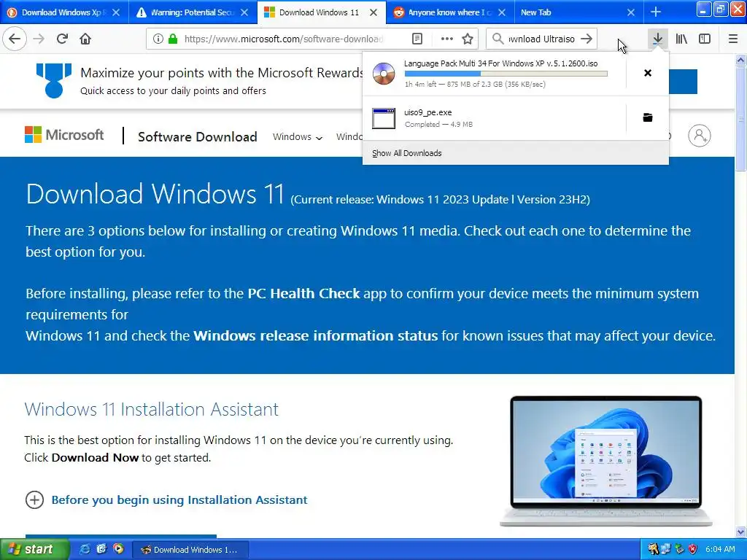Submit the search with the arrow button
Image resolution: width=747 pixels, height=560 pixels.
(587, 39)
